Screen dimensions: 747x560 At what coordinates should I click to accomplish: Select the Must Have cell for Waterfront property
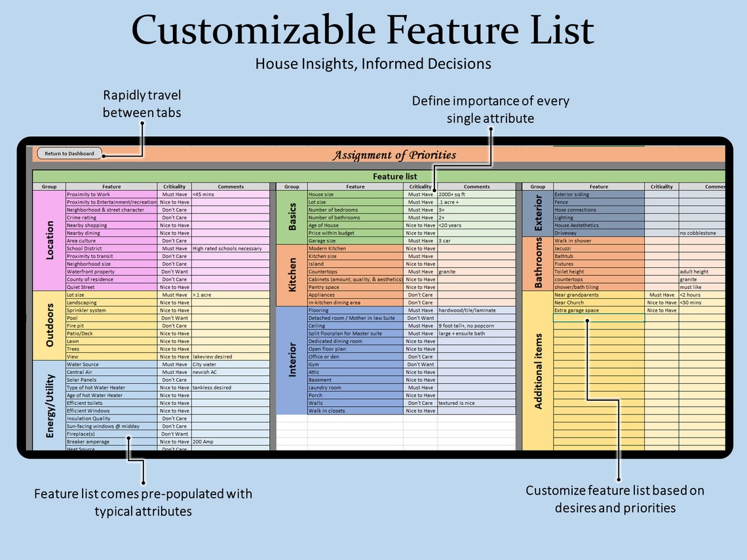click(174, 271)
